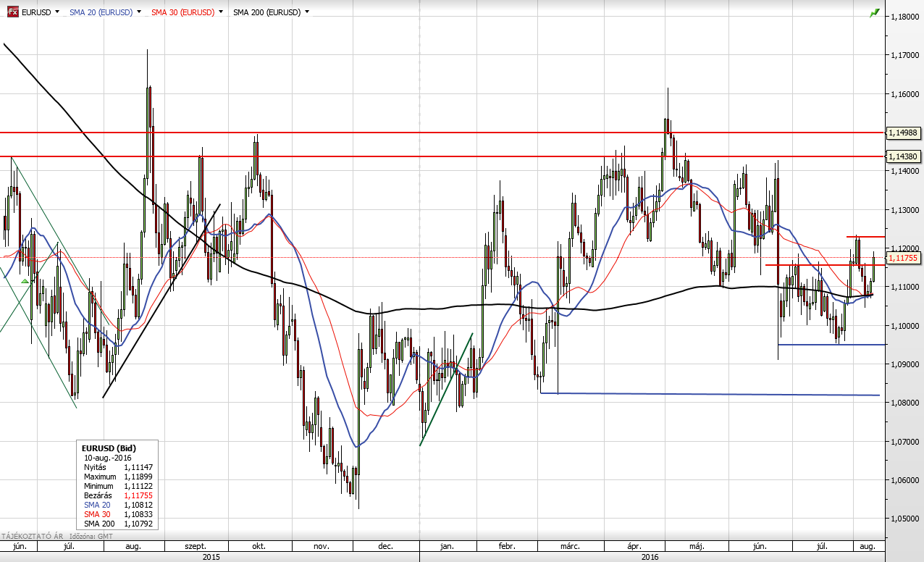Viewport: 924px width, 562px height.
Task: Click the Nyitás value 1,11147
Action: [138, 467]
